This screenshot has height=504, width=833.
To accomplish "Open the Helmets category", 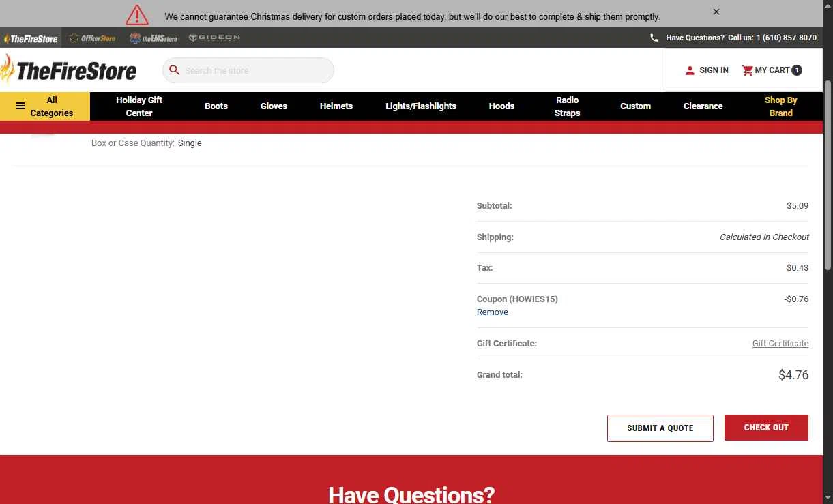I will click(336, 106).
